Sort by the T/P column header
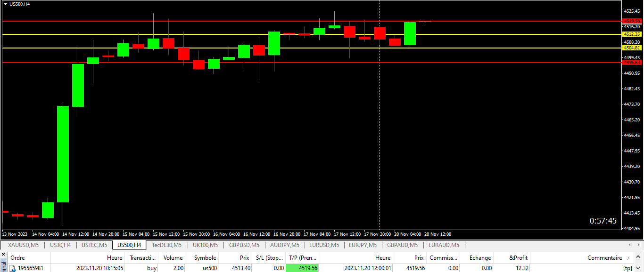This screenshot has height=272, width=644. point(302,258)
